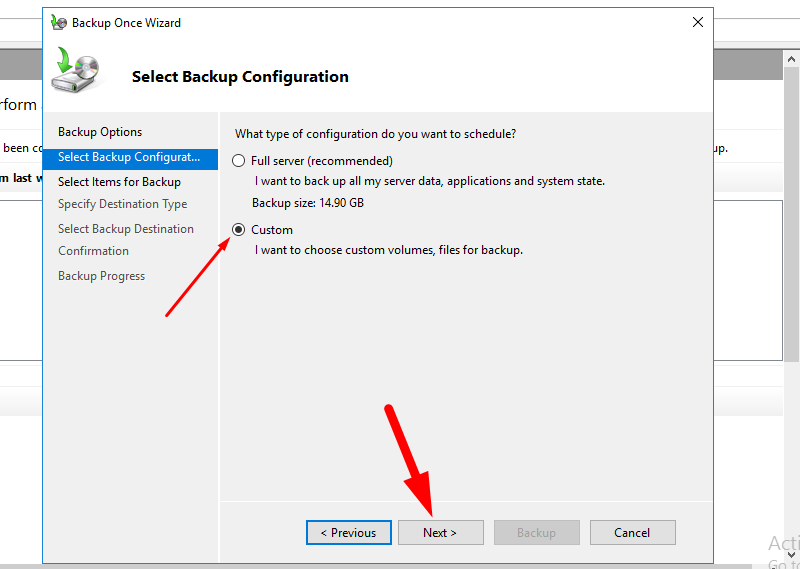800x569 pixels.
Task: Go to the Backup Options step
Action: pyautogui.click(x=100, y=132)
